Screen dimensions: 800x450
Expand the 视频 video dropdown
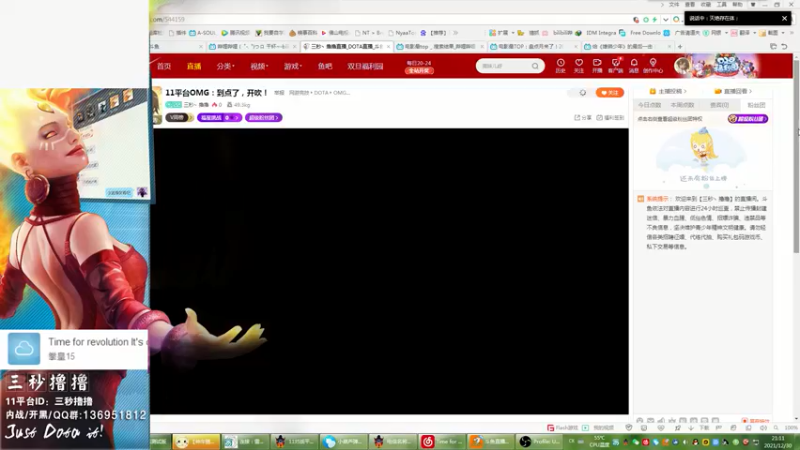259,66
